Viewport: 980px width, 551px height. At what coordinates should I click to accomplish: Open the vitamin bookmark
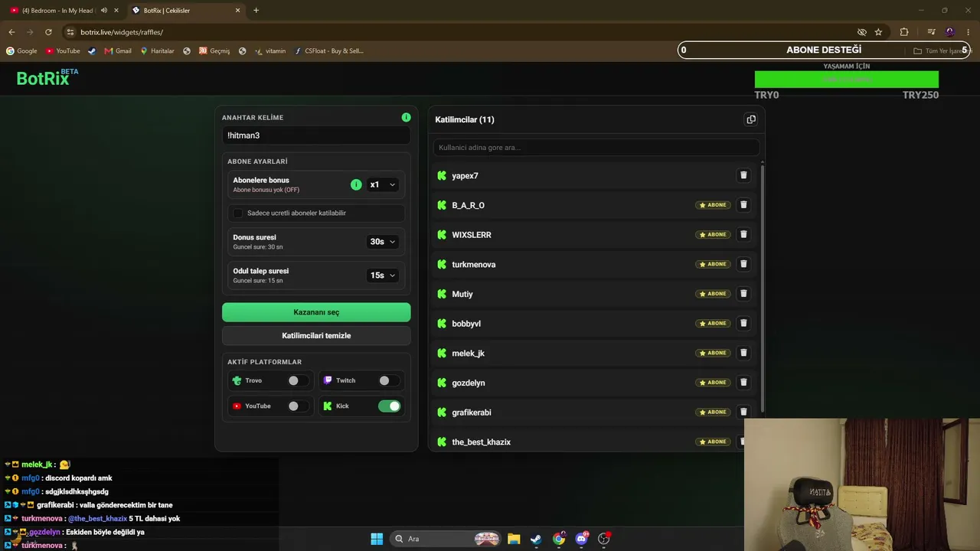click(270, 51)
